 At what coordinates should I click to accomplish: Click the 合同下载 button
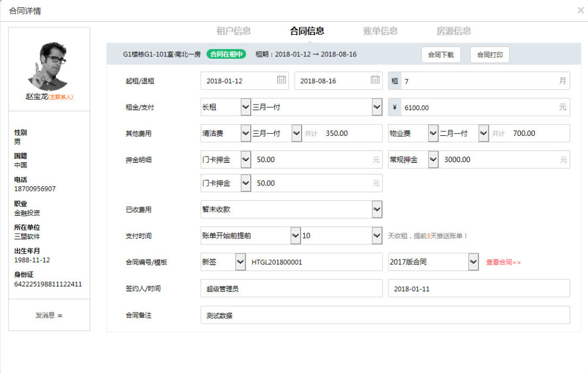click(x=440, y=55)
